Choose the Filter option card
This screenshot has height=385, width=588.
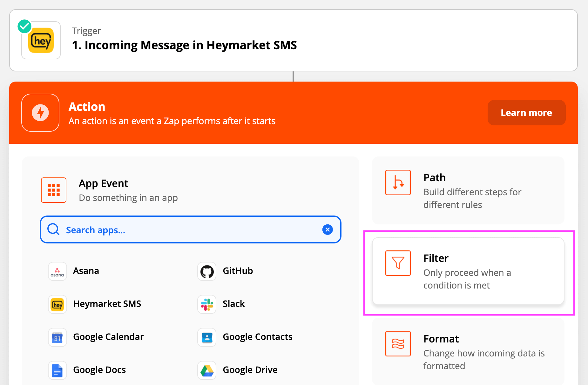point(468,271)
